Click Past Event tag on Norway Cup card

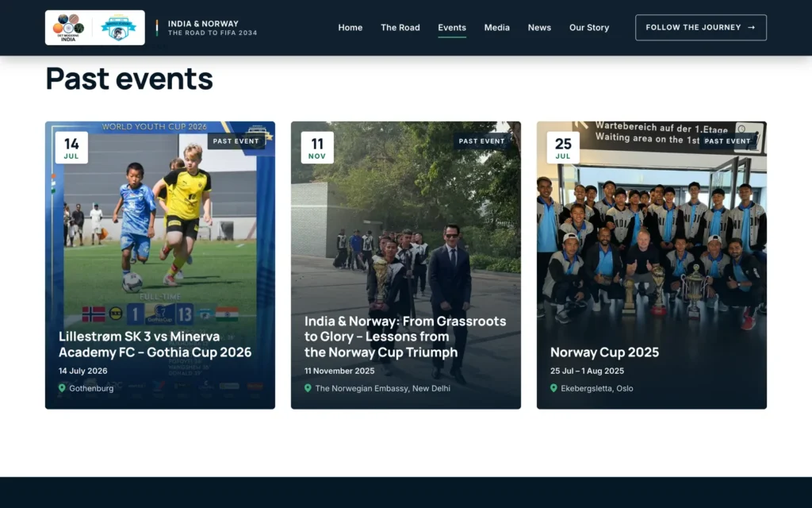[x=727, y=141]
